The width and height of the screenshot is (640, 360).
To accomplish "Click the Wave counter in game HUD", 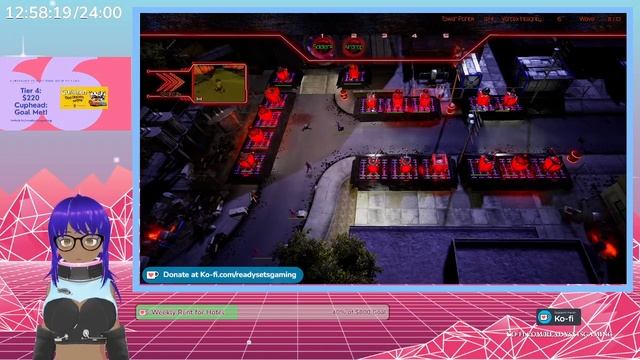I will (x=599, y=19).
